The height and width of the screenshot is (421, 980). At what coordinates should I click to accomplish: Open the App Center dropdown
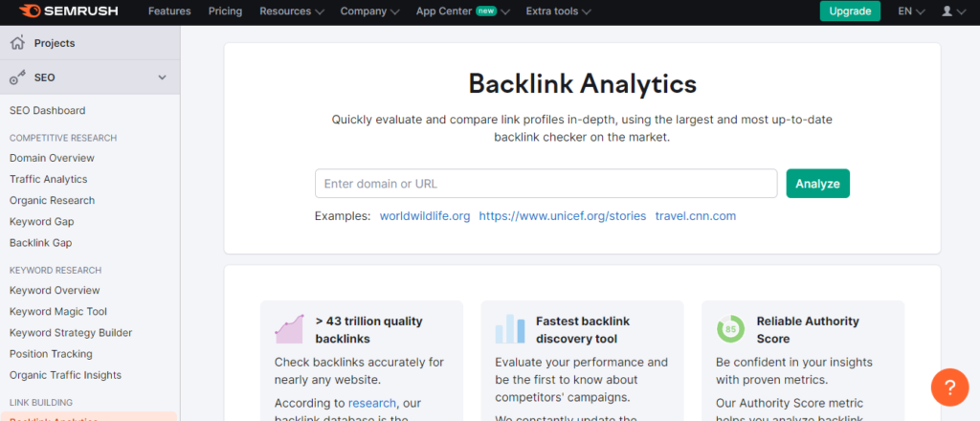[463, 11]
